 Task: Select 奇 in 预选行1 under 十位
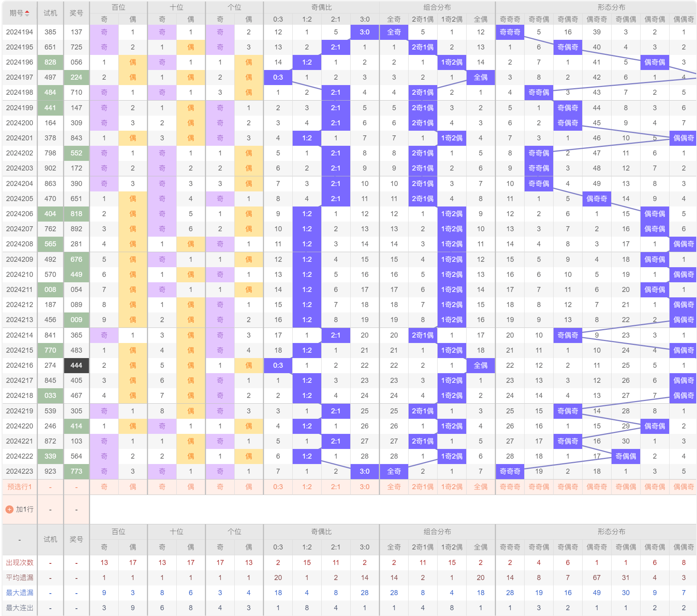(162, 487)
